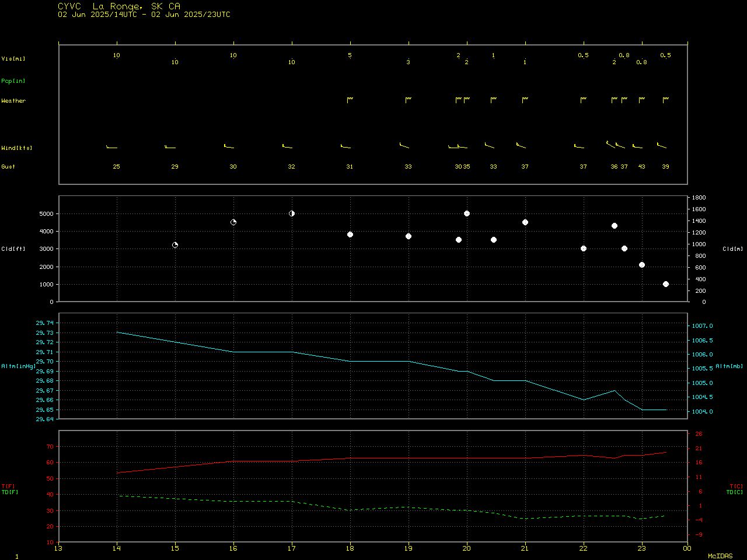Select the wind barb at 22 UTC
Viewport: 747px width, 560px height.
[579, 146]
